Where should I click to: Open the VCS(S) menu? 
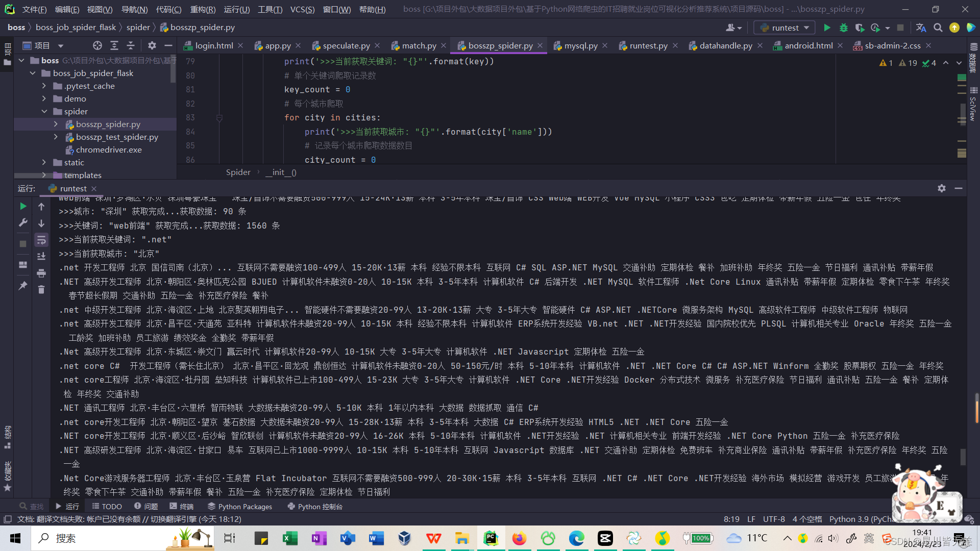pyautogui.click(x=302, y=9)
